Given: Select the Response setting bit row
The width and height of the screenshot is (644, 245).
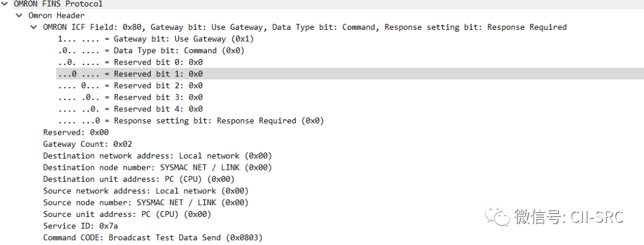Looking at the screenshot, I should [191, 120].
